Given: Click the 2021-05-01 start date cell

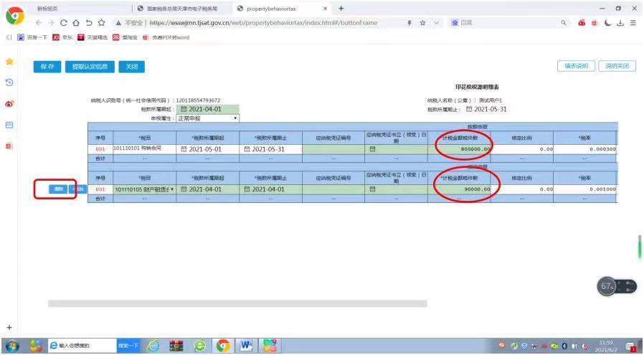Looking at the screenshot, I should pyautogui.click(x=208, y=149).
